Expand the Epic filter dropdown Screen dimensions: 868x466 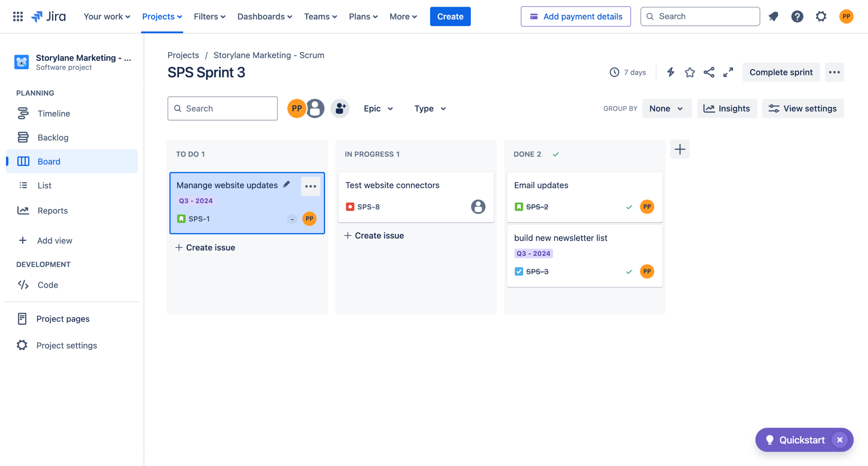378,109
